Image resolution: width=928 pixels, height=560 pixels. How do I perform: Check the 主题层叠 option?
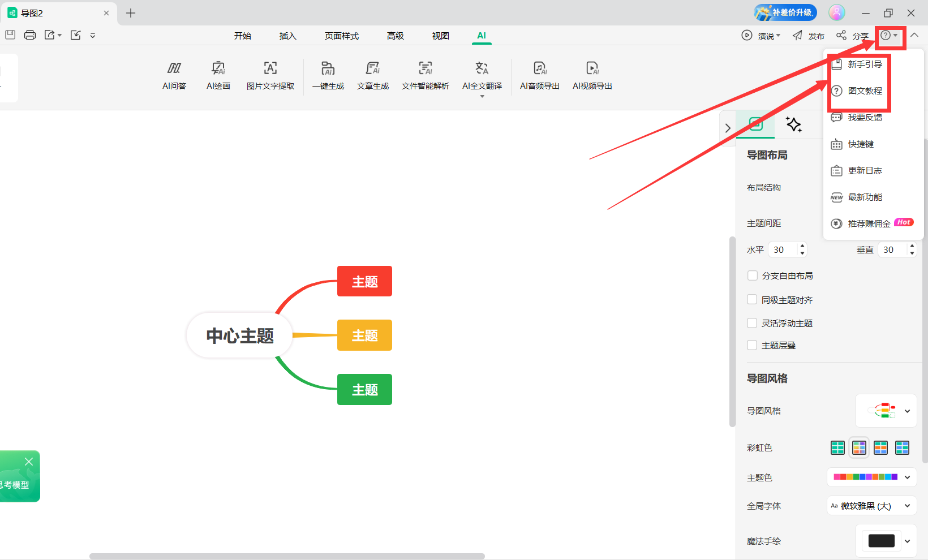[752, 345]
